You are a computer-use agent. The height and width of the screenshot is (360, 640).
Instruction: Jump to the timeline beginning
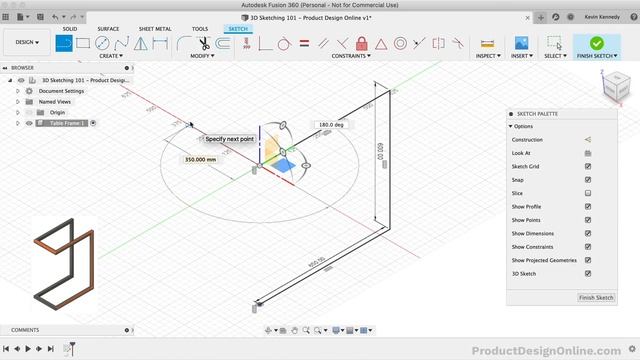coord(6,349)
